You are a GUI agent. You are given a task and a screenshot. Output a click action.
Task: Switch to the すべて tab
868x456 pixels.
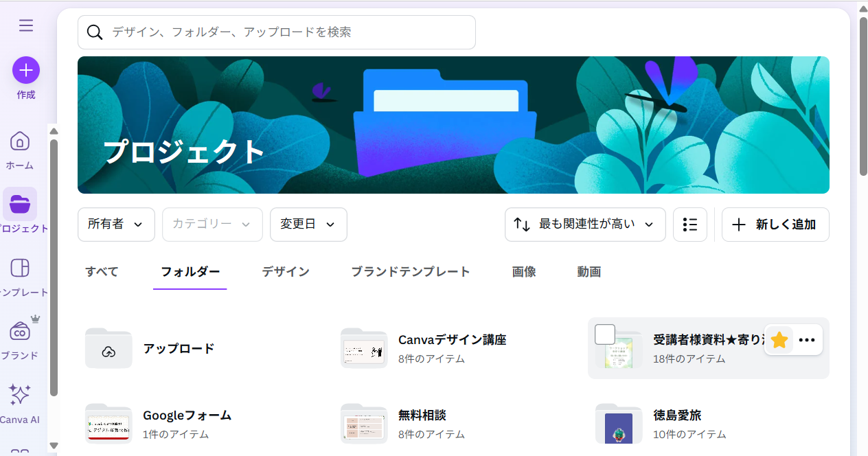point(102,272)
